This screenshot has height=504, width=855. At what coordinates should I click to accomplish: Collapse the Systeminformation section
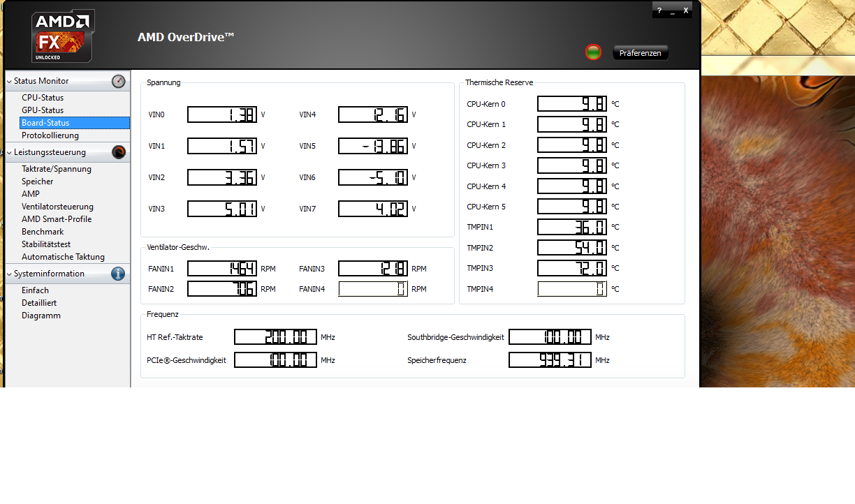pos(9,274)
